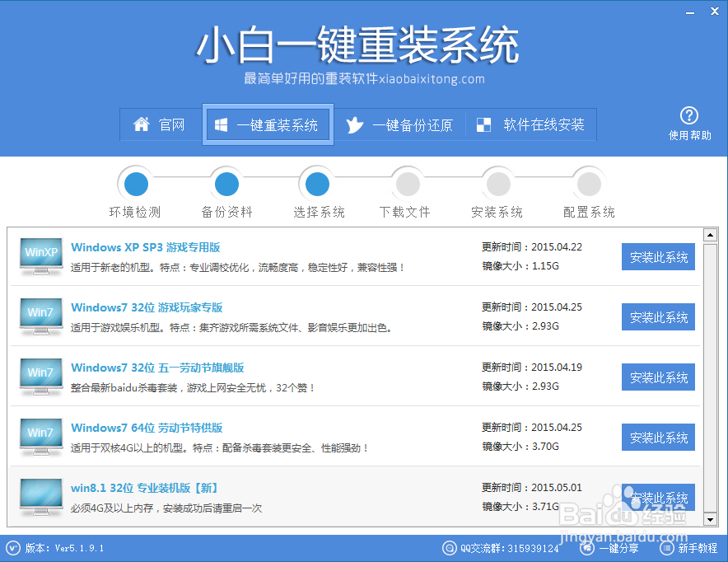The image size is (728, 562).
Task: Install Windows XP SP3 游戏专用版 system
Action: 658,256
